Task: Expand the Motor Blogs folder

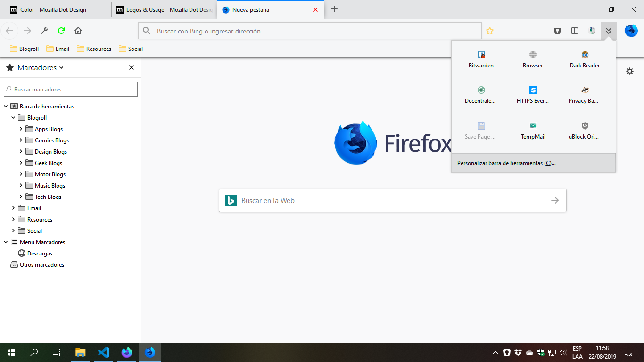Action: (x=21, y=174)
